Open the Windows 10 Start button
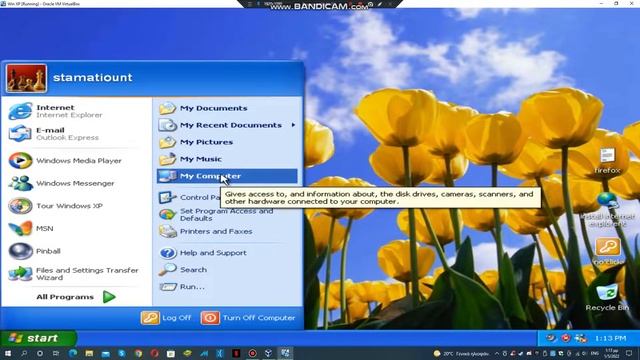640x360 pixels. tap(7, 353)
